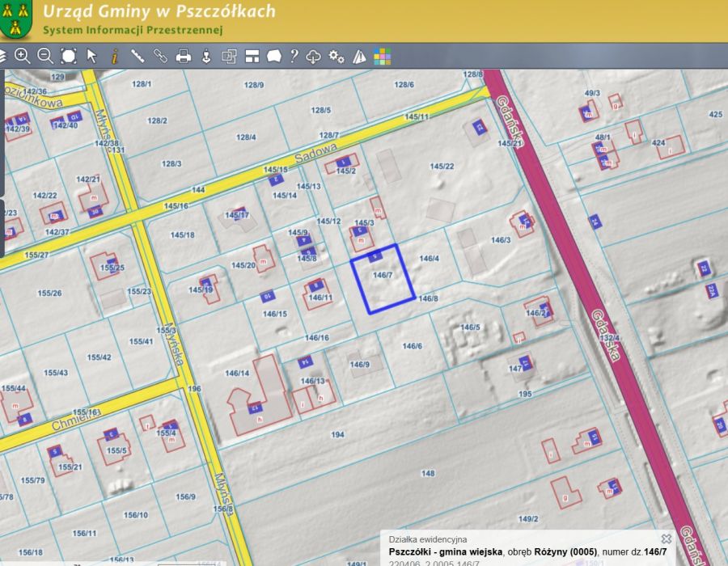Open help via the question mark icon

294,56
